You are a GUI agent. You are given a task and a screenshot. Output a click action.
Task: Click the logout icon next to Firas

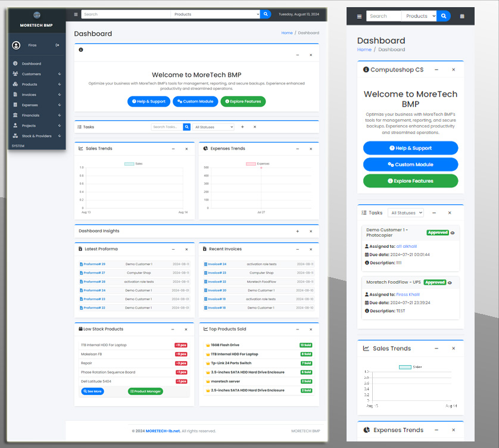pos(57,45)
